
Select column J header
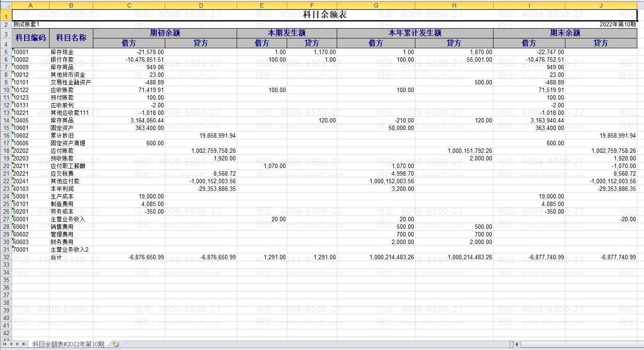(x=601, y=5)
